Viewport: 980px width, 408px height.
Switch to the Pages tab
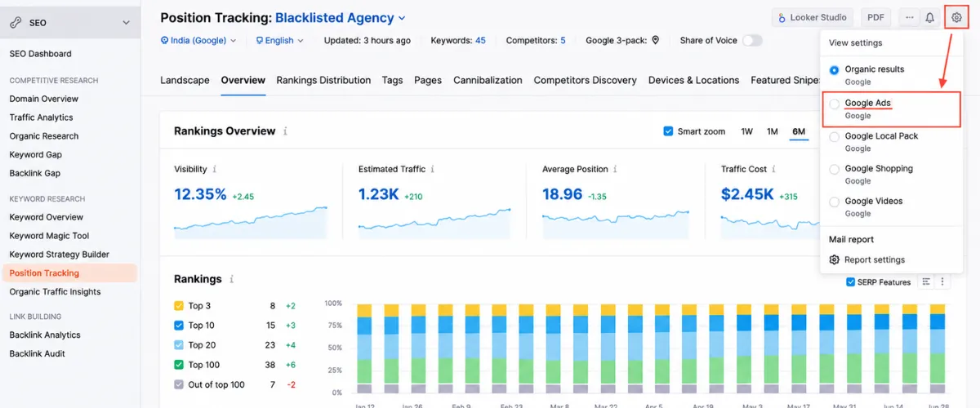point(428,80)
